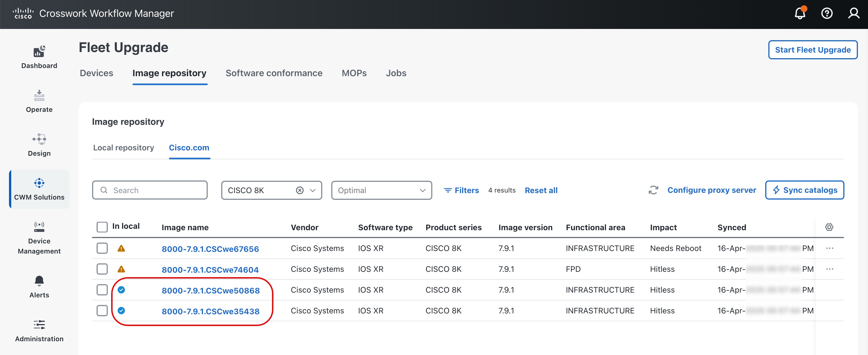Click warning icon for CSCwe74604 row
Screen dimensions: 868x355
pos(121,269)
